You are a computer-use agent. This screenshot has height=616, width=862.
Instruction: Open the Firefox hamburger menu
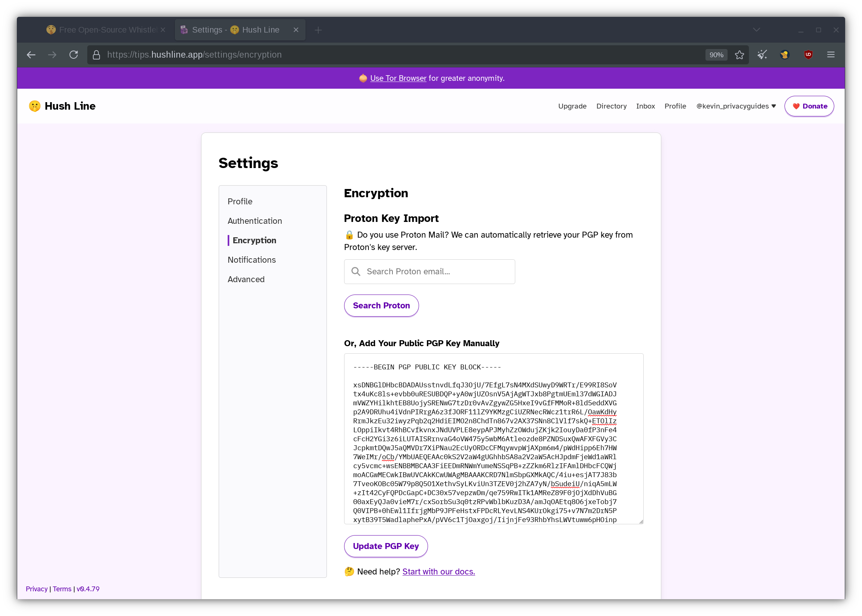coord(831,55)
